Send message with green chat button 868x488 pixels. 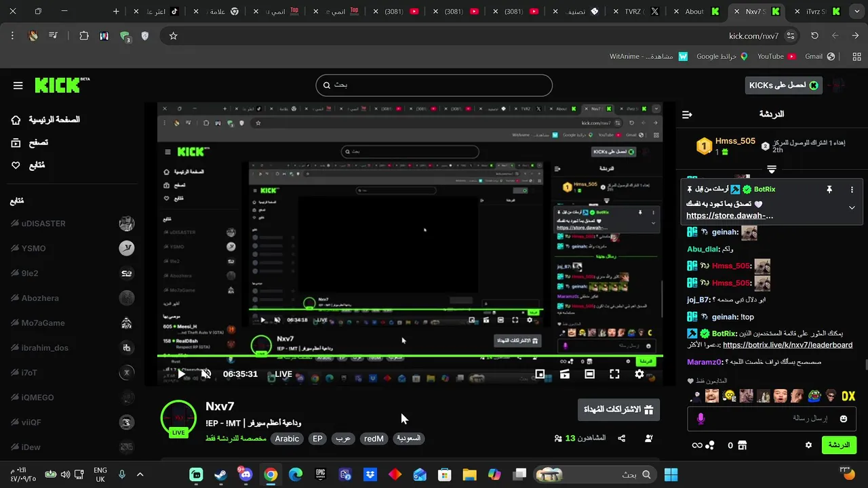click(839, 445)
